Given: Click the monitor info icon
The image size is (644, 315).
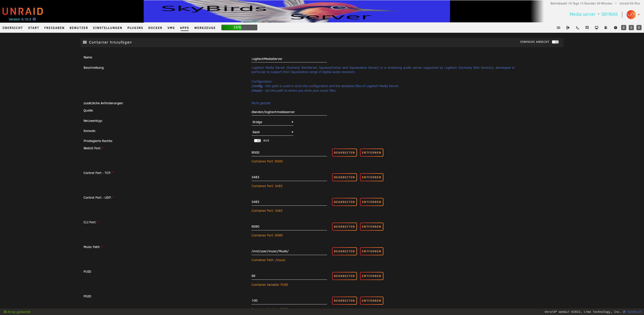Looking at the screenshot, I should (596, 28).
